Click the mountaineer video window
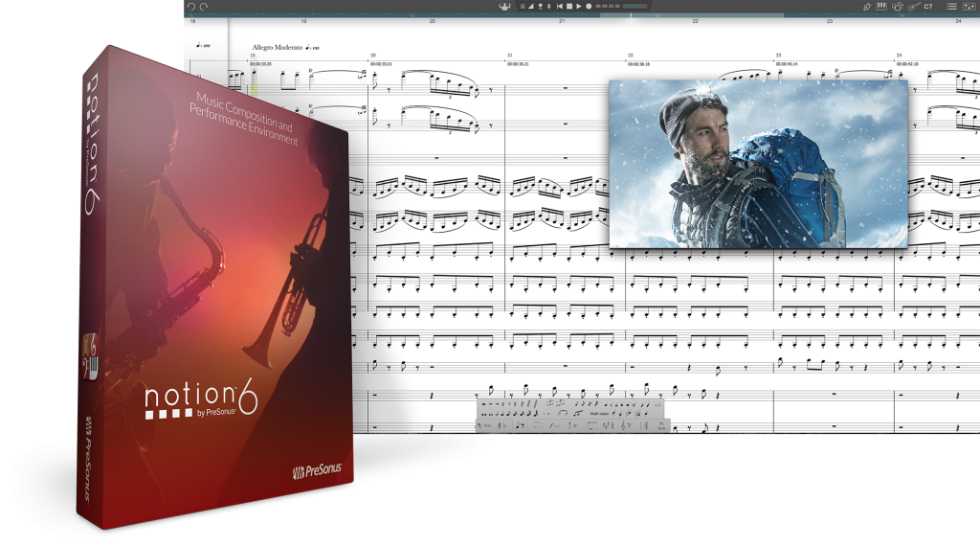 [x=758, y=164]
